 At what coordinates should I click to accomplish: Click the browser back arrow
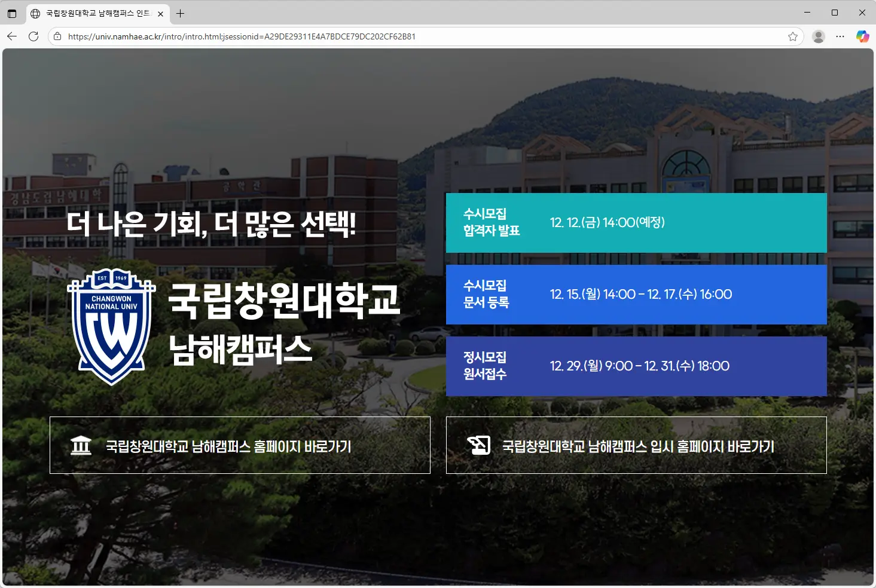(x=12, y=36)
